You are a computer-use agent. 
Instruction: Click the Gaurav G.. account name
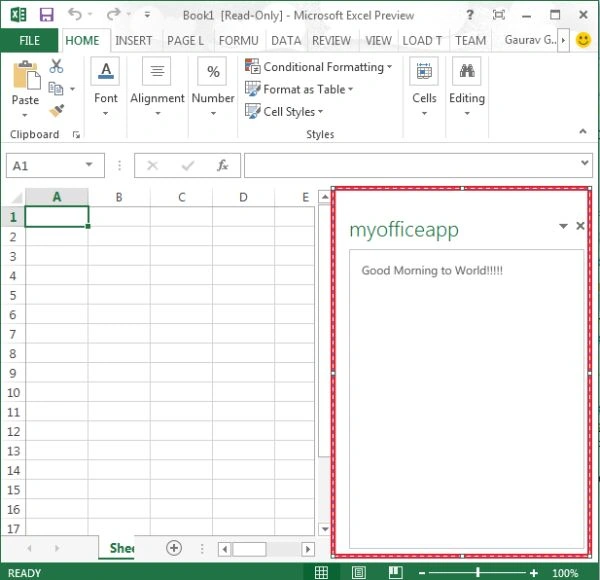530,39
